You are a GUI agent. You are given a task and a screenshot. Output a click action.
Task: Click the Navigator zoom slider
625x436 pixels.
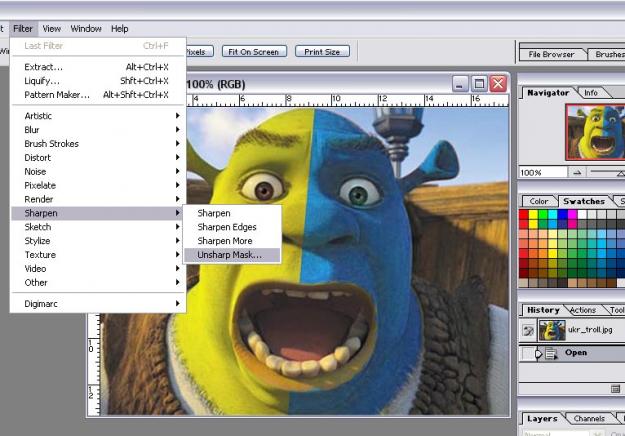coord(605,173)
